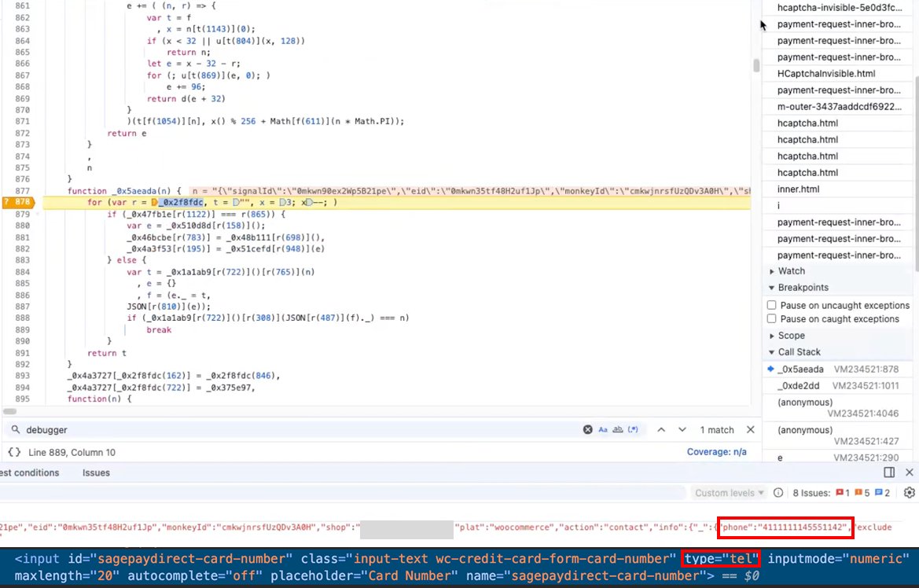Select m-outer-3437aaddcdf6922 thread

tap(840, 106)
